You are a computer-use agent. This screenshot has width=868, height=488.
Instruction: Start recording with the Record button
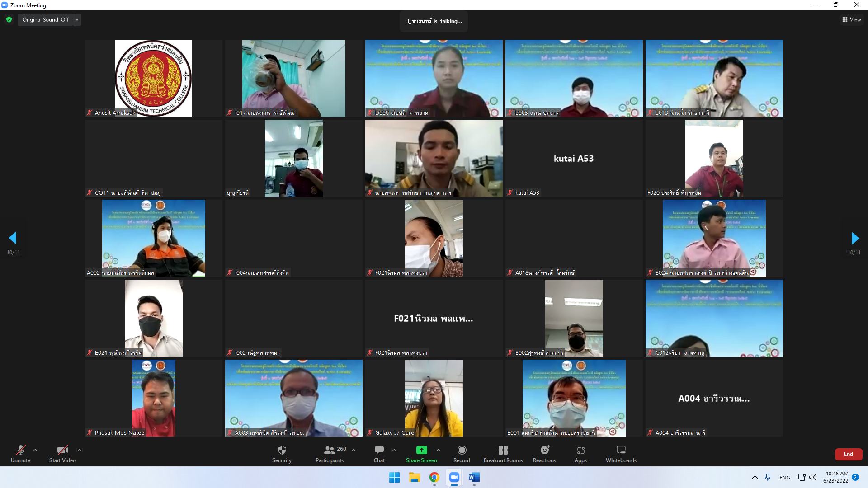point(462,454)
